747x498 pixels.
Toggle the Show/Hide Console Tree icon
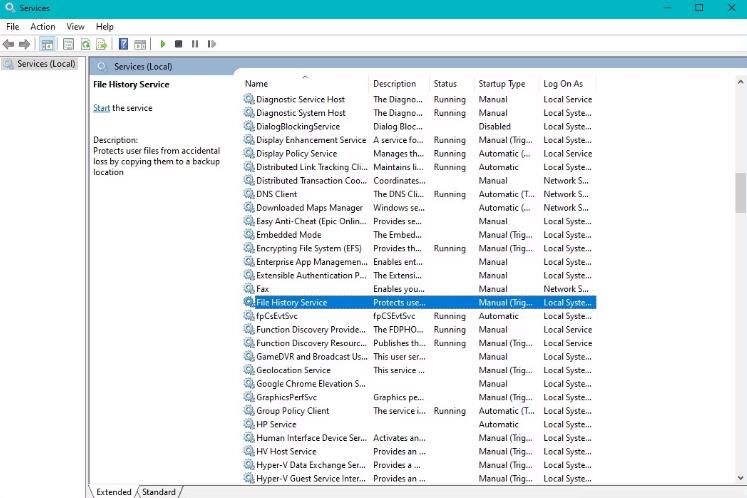pos(47,44)
